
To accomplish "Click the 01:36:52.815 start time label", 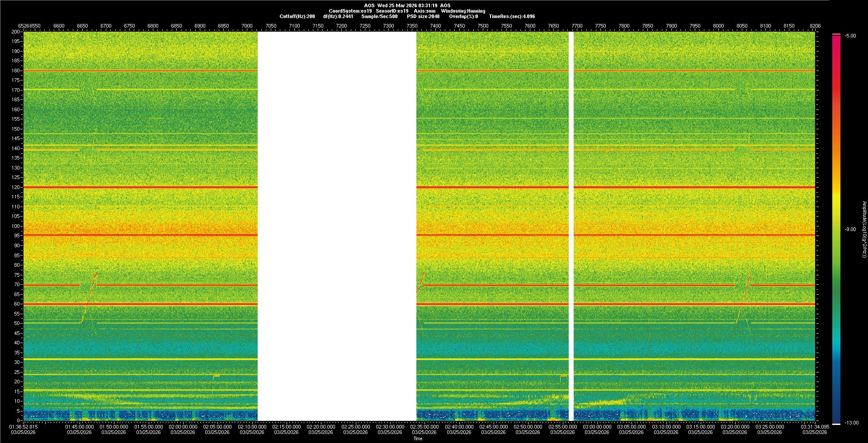I will [x=24, y=427].
